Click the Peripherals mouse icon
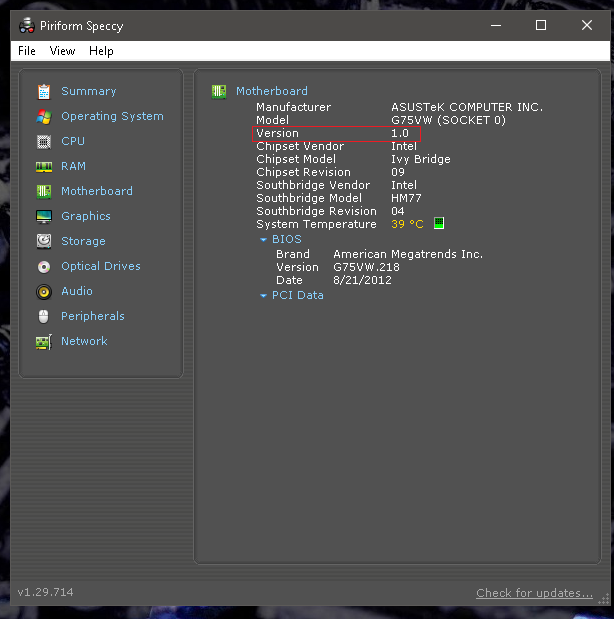The width and height of the screenshot is (614, 619). 43,317
